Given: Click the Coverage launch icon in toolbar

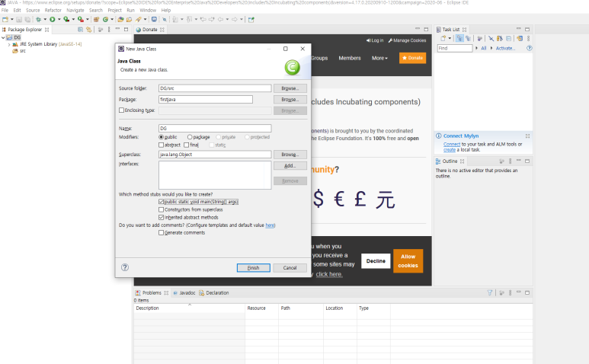Looking at the screenshot, I should (x=66, y=20).
